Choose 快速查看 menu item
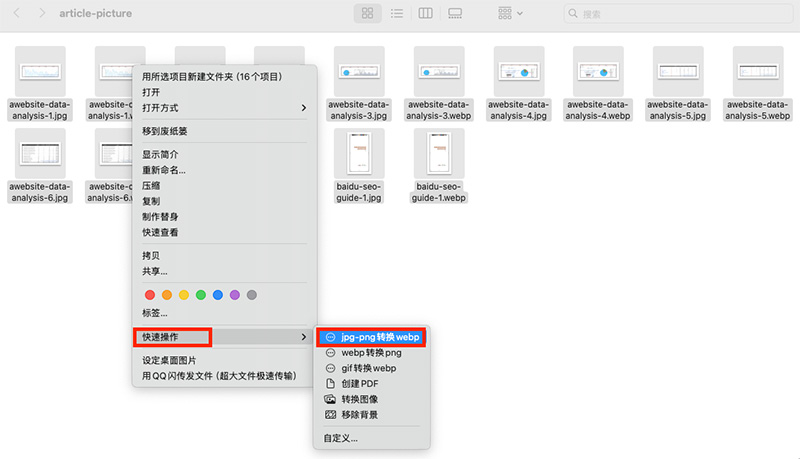Image resolution: width=800 pixels, height=459 pixels. (x=224, y=232)
